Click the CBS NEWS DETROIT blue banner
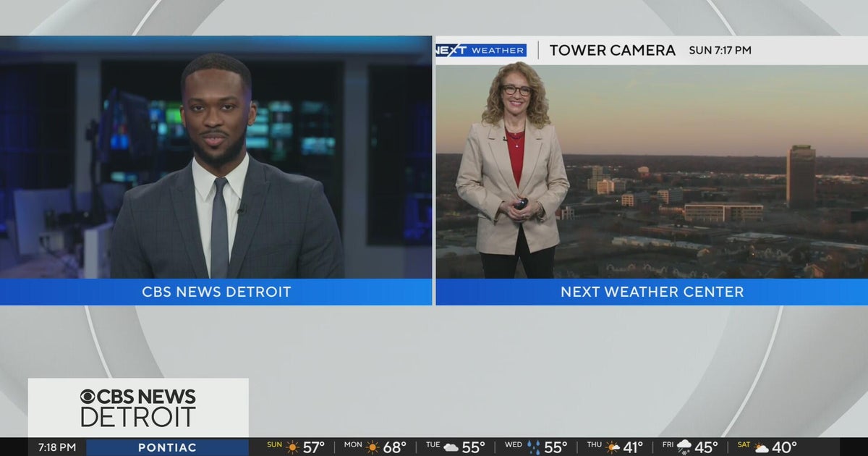 (216, 292)
